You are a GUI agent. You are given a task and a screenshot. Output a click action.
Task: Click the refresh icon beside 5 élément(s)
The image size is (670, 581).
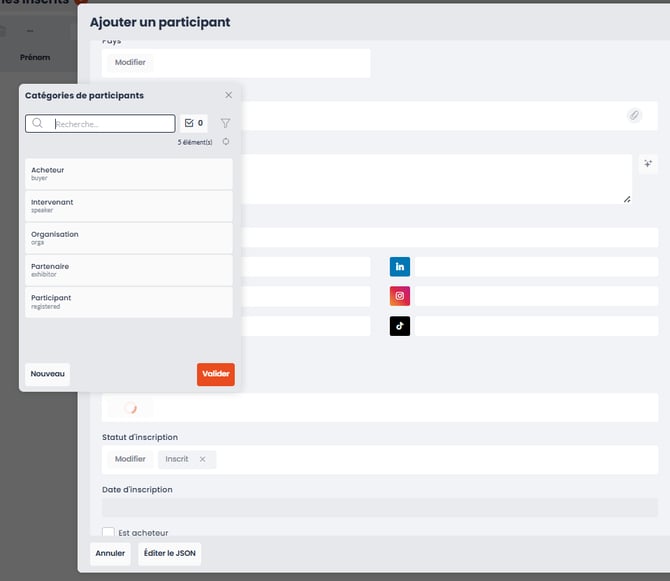[225, 142]
